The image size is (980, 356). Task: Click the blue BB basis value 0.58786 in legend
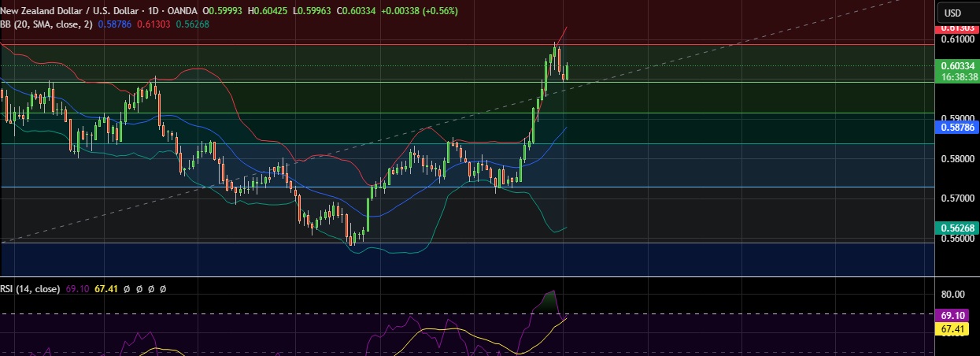(x=115, y=24)
